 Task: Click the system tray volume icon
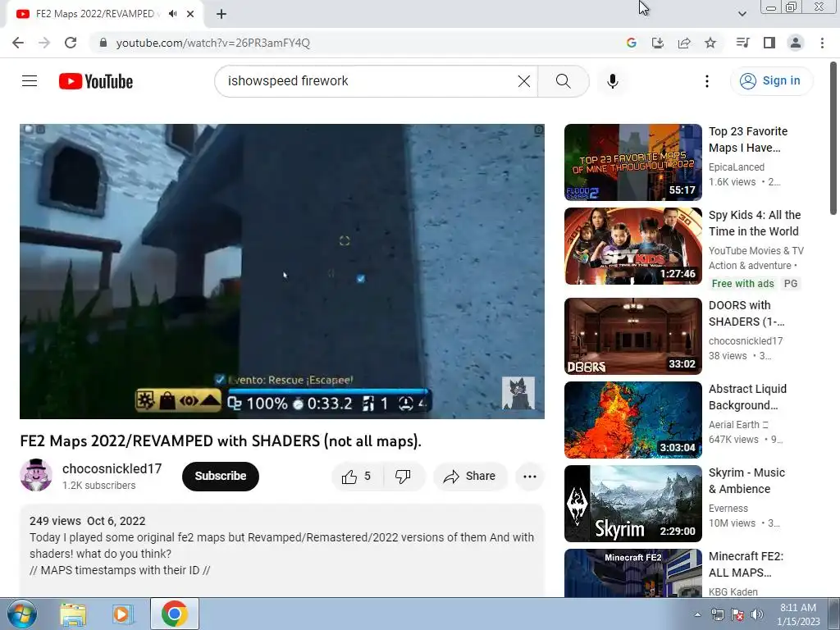click(756, 614)
